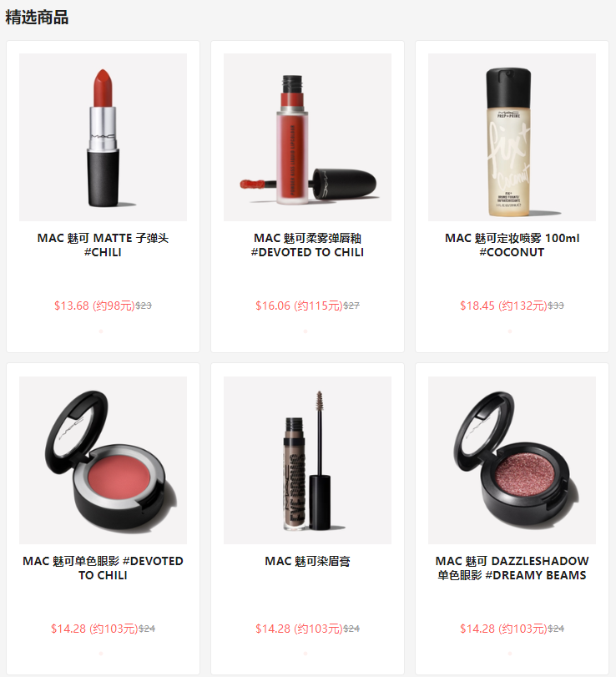Open the Fix+ Coconut setting spray image

[x=512, y=137]
